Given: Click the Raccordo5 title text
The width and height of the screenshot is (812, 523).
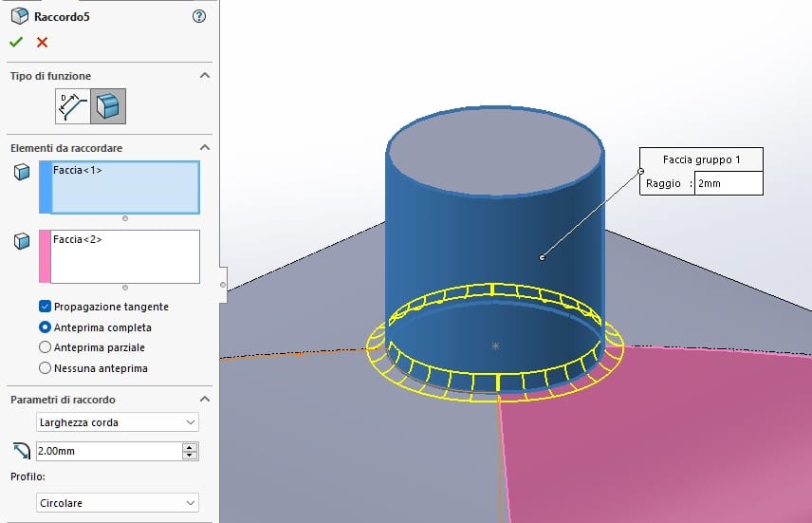Looking at the screenshot, I should coord(62,16).
